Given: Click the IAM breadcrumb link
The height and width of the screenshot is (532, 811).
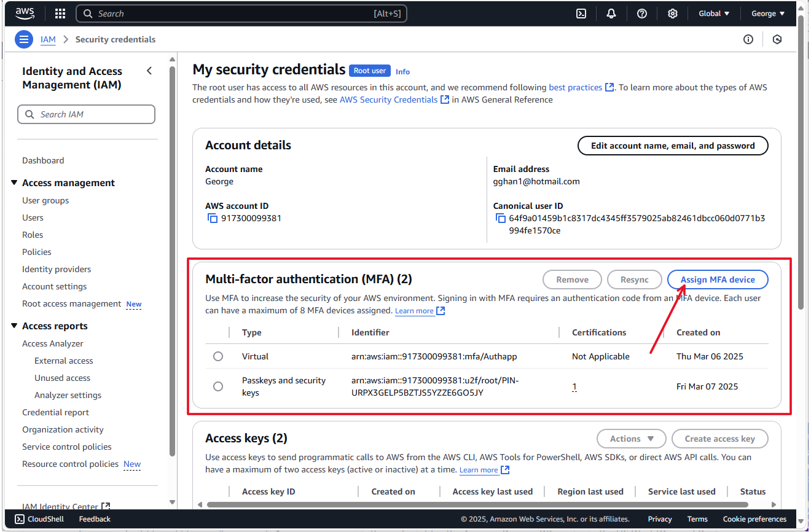Looking at the screenshot, I should coord(48,39).
